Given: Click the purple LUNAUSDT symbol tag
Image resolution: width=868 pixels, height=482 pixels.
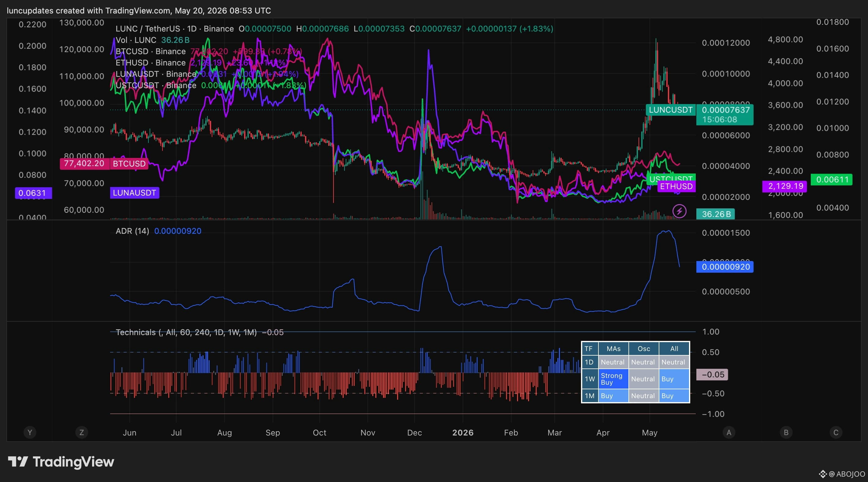Looking at the screenshot, I should pos(134,193).
